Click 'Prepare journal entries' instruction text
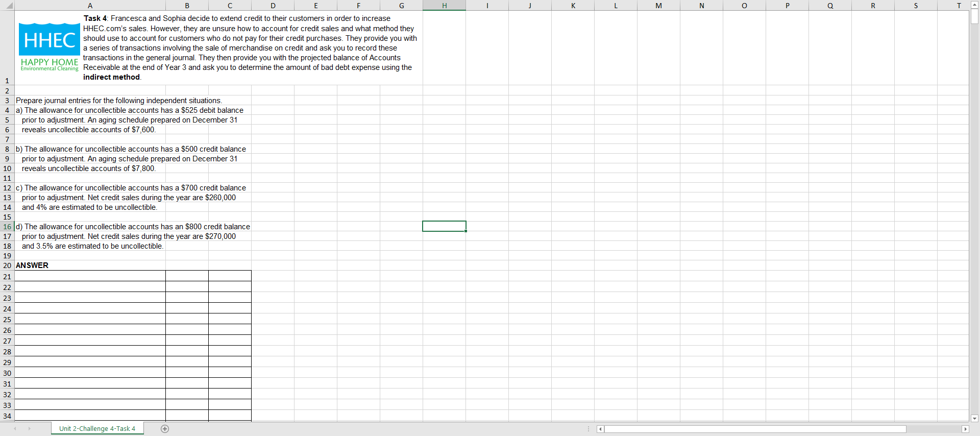The image size is (980, 436). (x=119, y=101)
